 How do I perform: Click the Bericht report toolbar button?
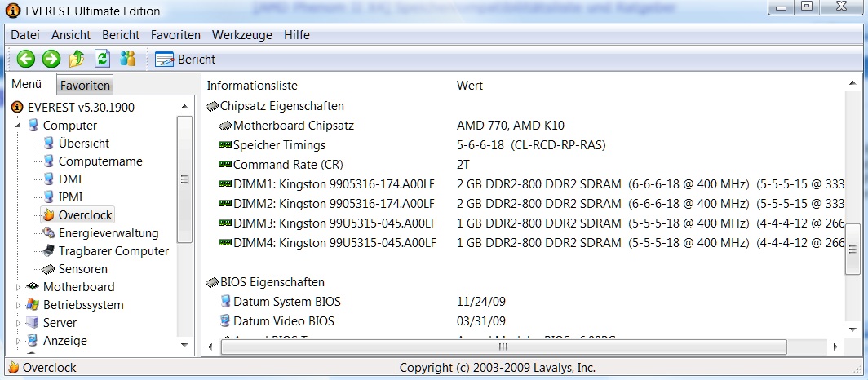coord(185,60)
